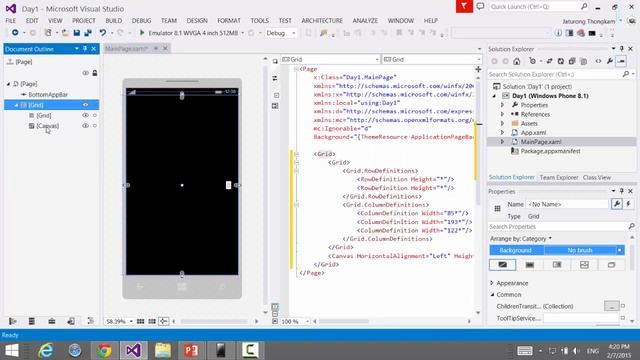Open the ARCHITECTURE menu
The width and height of the screenshot is (640, 360).
[322, 20]
